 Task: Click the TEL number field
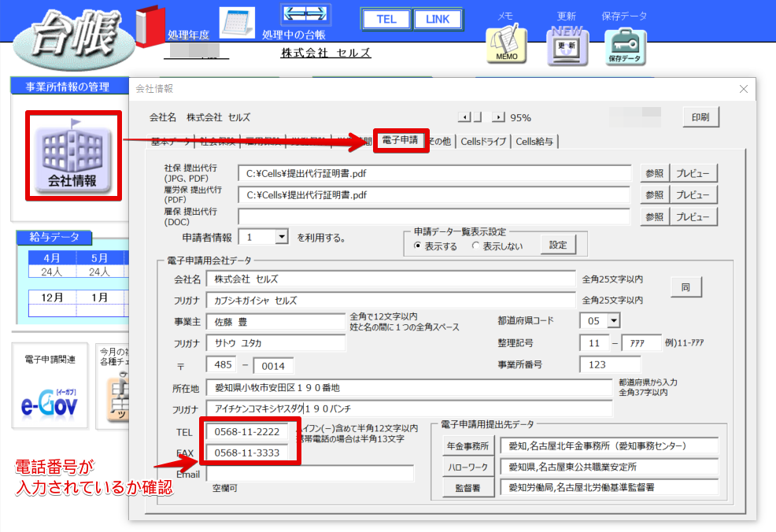[x=247, y=432]
